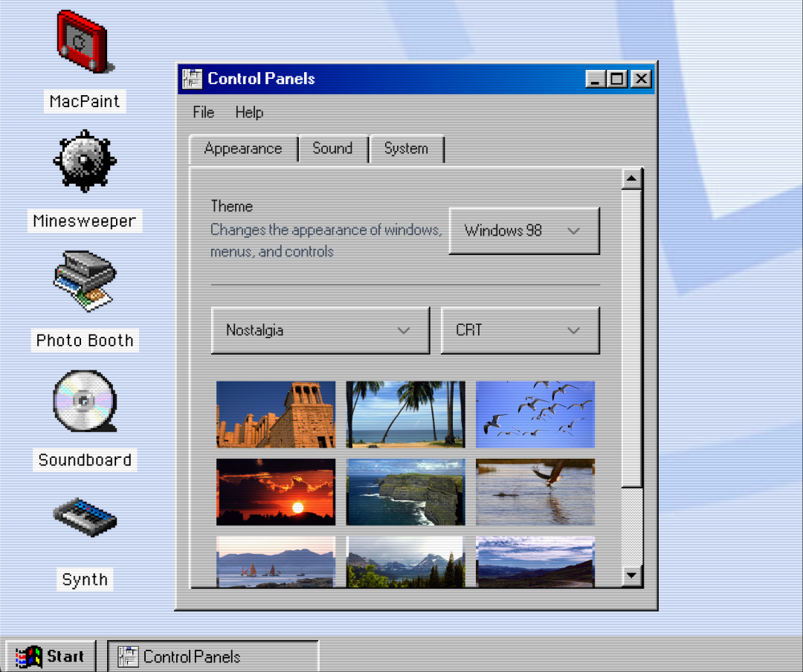This screenshot has width=803, height=672.
Task: Open the Windows 98 theme dropdown
Action: [x=524, y=230]
